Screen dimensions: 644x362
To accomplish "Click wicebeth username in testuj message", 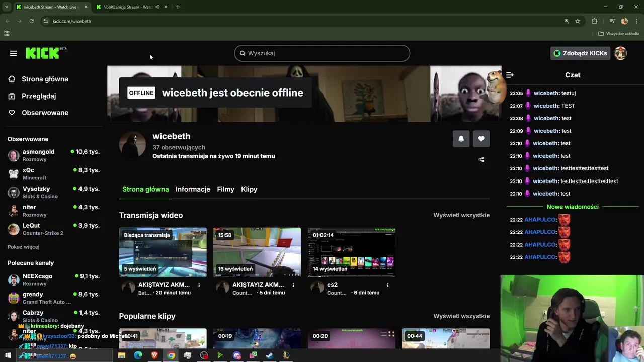I will pos(546,93).
